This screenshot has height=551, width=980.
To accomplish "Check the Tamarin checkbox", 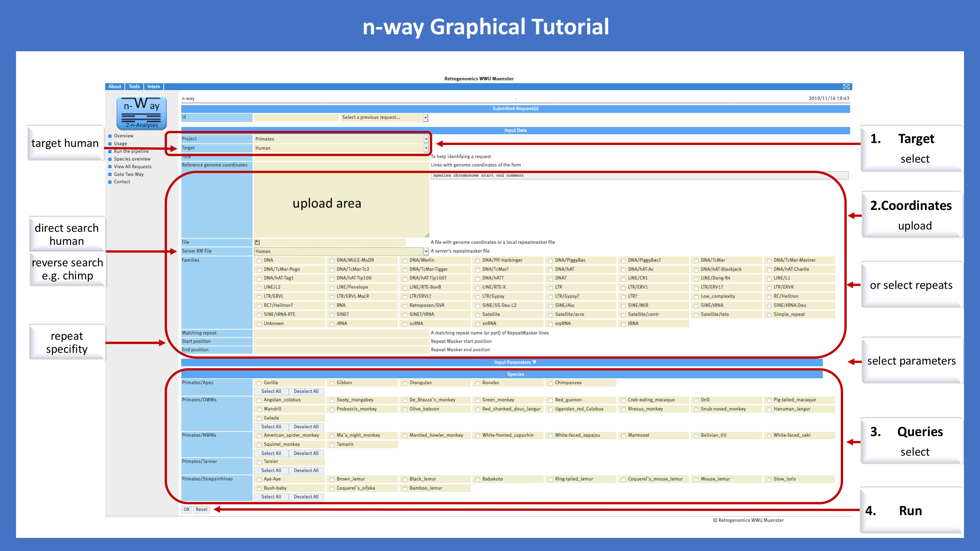I will 332,445.
